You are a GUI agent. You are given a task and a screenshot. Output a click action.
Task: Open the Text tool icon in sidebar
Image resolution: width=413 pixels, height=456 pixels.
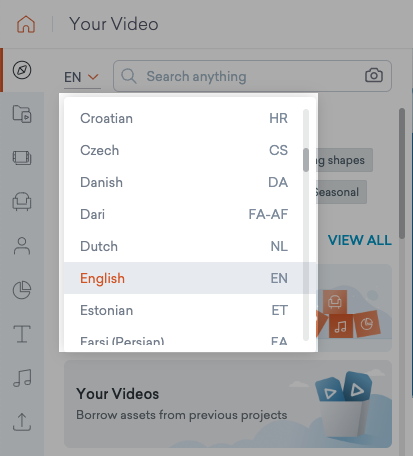tap(22, 334)
